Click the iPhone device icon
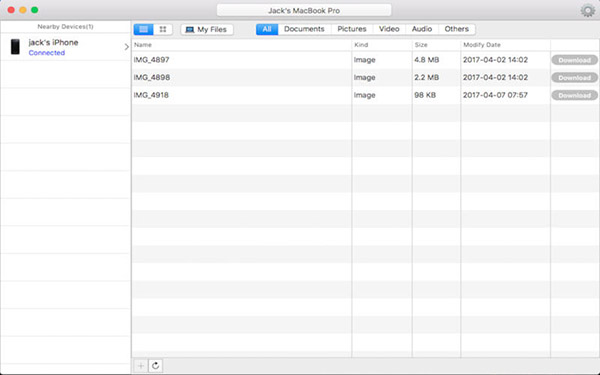The height and width of the screenshot is (375, 600). click(15, 47)
